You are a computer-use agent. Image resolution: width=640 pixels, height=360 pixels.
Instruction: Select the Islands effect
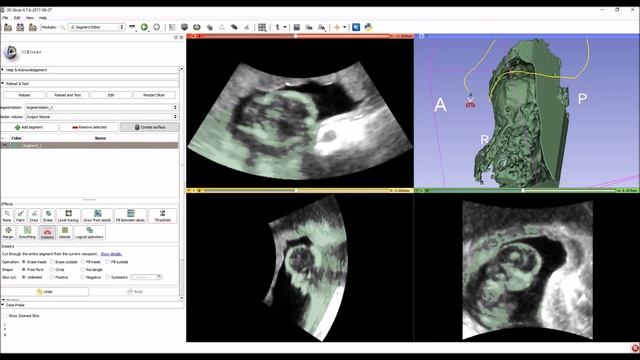pos(64,233)
